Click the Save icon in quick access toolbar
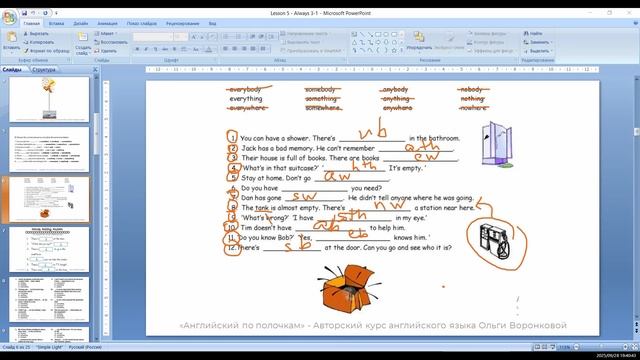Screen dimensions: 640x360 tap(24, 13)
